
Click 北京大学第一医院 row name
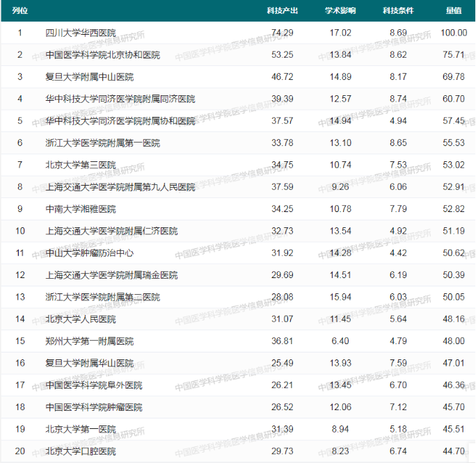81,429
